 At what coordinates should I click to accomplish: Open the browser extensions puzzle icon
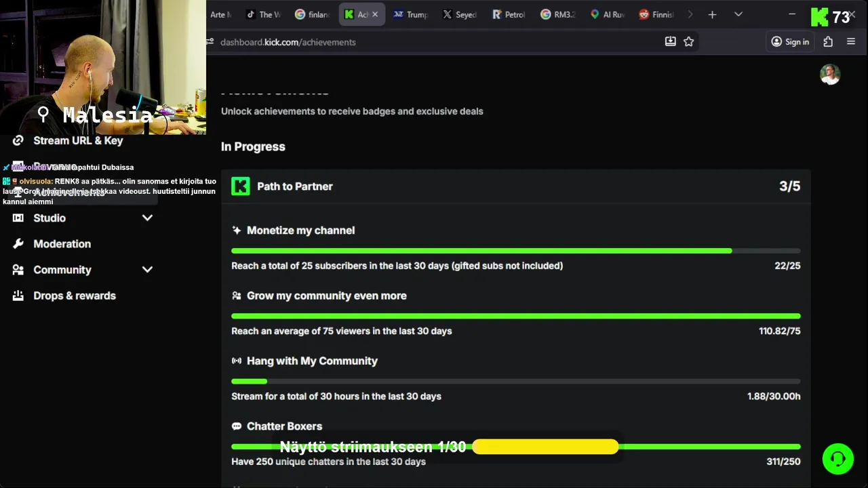pos(828,41)
